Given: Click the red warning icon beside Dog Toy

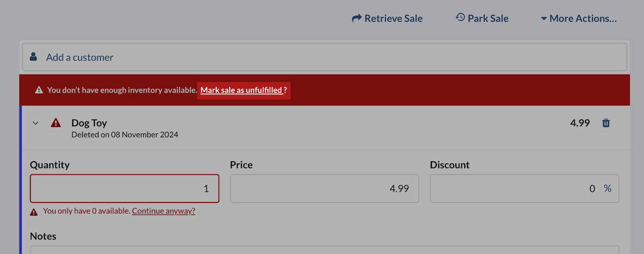Looking at the screenshot, I should (x=56, y=123).
